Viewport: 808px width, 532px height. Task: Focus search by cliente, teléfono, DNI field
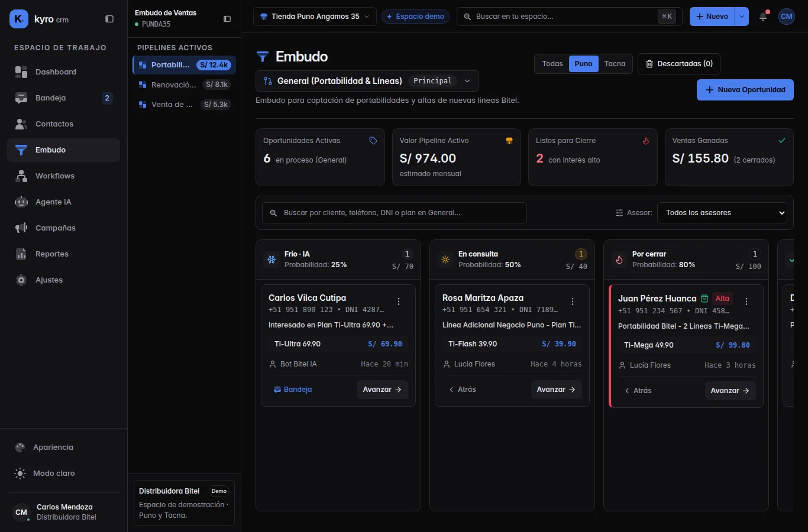point(395,213)
